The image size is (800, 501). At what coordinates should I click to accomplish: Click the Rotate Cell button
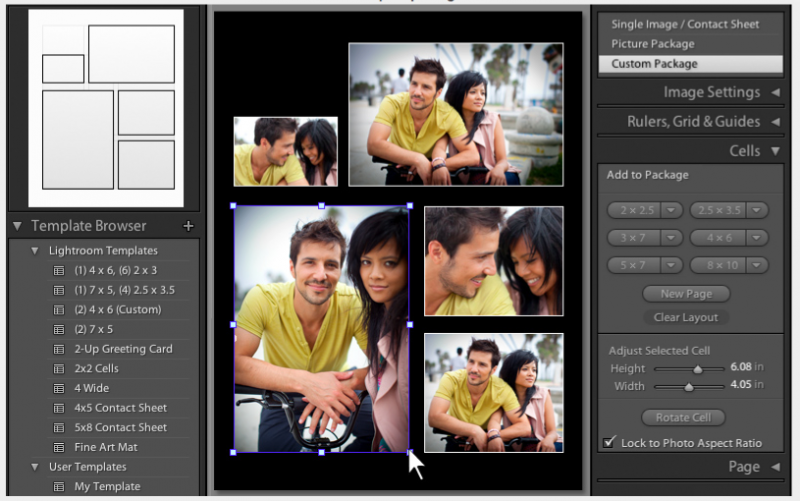point(683,417)
